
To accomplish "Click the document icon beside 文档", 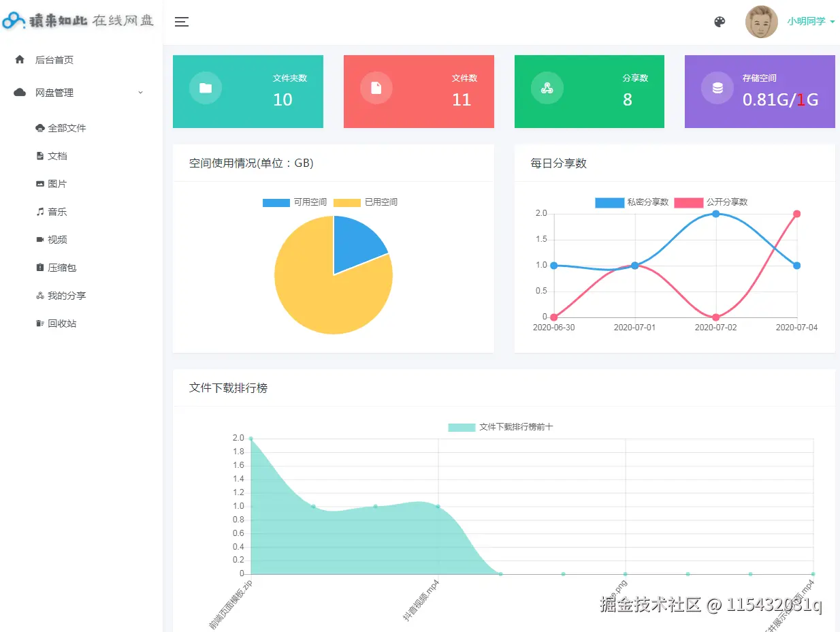I will click(x=39, y=156).
